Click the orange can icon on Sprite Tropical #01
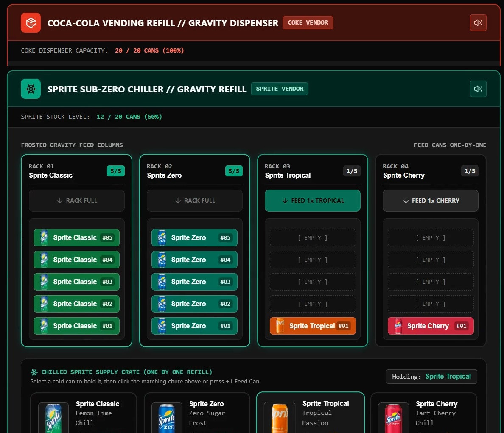 click(x=280, y=326)
